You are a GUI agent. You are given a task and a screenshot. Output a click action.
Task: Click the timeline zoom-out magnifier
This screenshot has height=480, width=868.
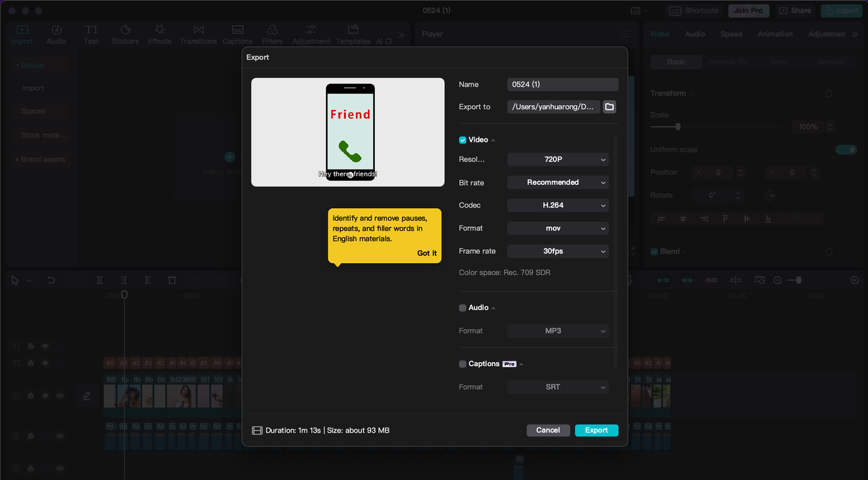tap(778, 280)
